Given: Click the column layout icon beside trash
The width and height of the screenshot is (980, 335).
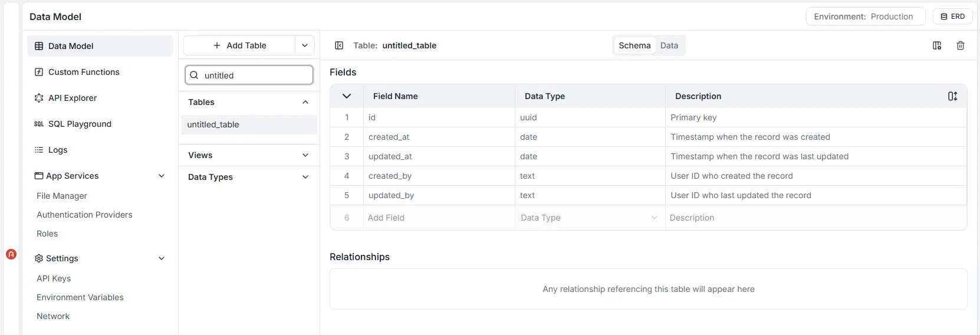Looking at the screenshot, I should click(937, 45).
